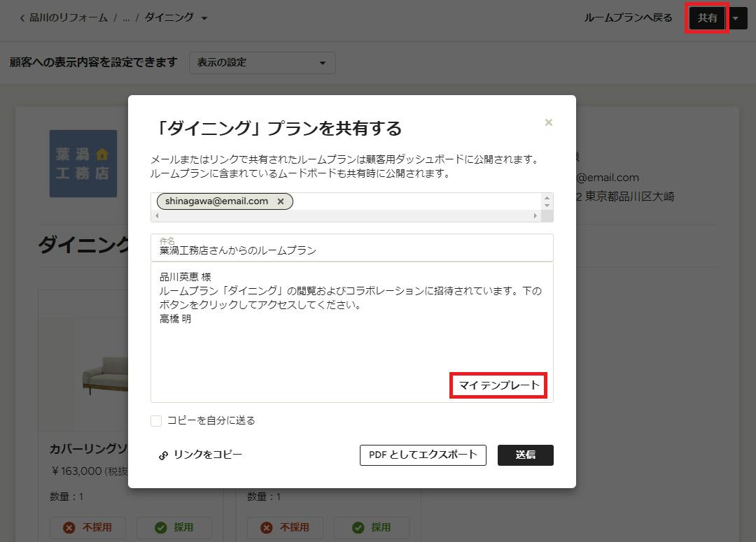Image resolution: width=756 pixels, height=542 pixels.
Task: Click PDF としてエクスポート button
Action: click(423, 455)
